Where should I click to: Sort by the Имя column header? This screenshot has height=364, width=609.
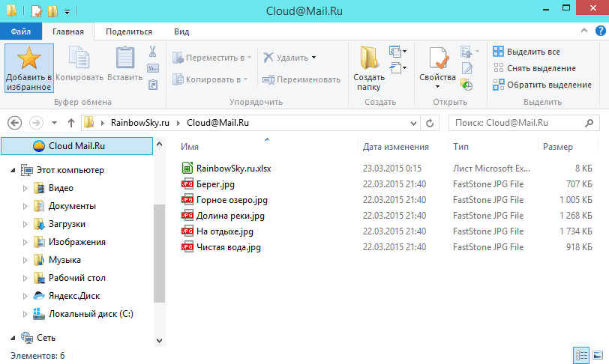(190, 147)
